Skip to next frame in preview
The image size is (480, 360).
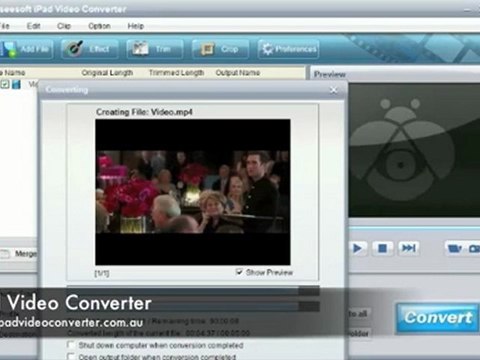pos(409,248)
